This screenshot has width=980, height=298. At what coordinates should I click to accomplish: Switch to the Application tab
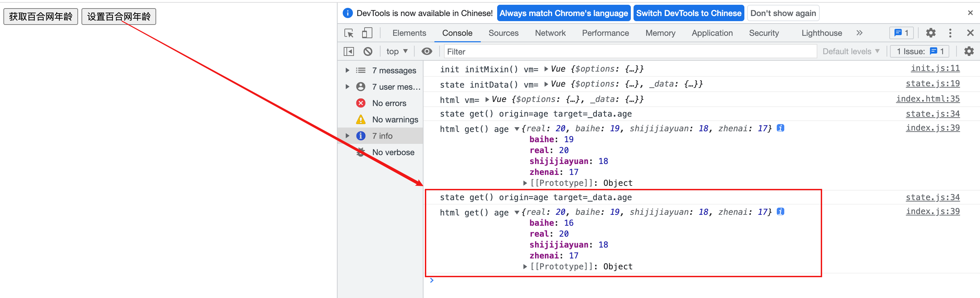pyautogui.click(x=712, y=33)
